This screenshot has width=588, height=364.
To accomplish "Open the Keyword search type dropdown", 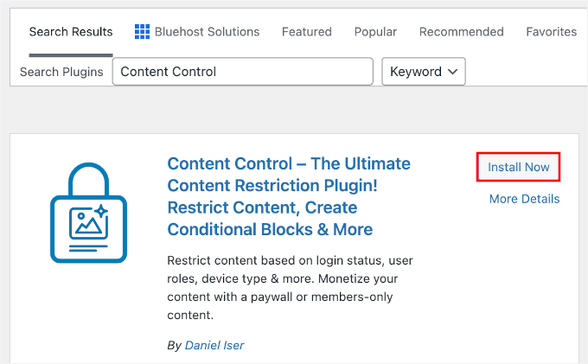I will (x=424, y=72).
